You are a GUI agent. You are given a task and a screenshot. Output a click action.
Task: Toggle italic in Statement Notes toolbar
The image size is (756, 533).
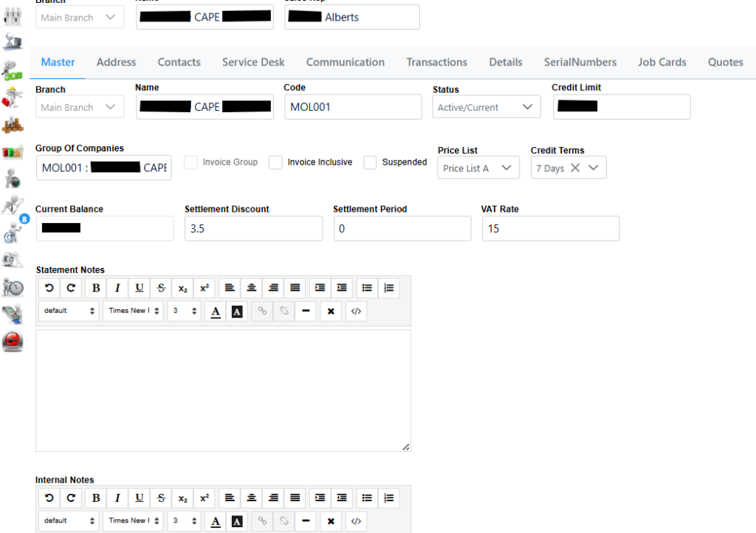click(x=117, y=288)
